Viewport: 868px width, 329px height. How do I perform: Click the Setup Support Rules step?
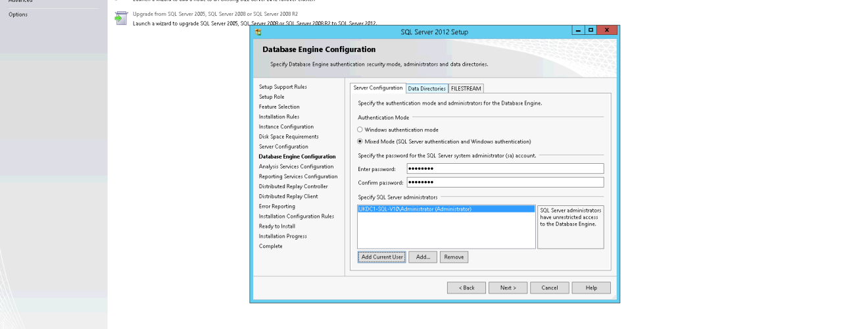(283, 87)
